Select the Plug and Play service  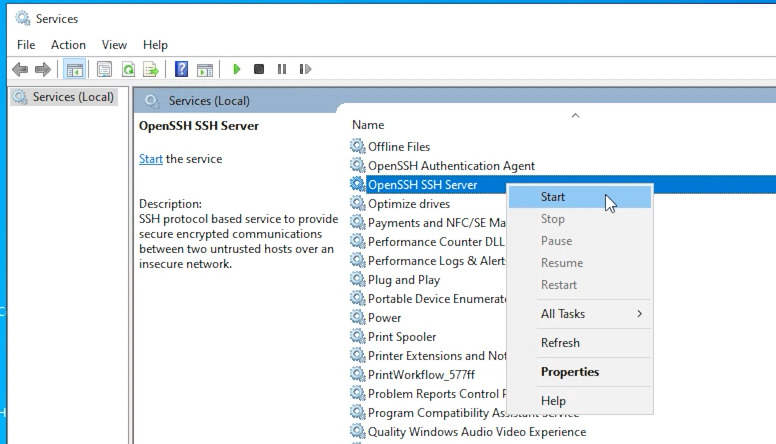pyautogui.click(x=404, y=280)
